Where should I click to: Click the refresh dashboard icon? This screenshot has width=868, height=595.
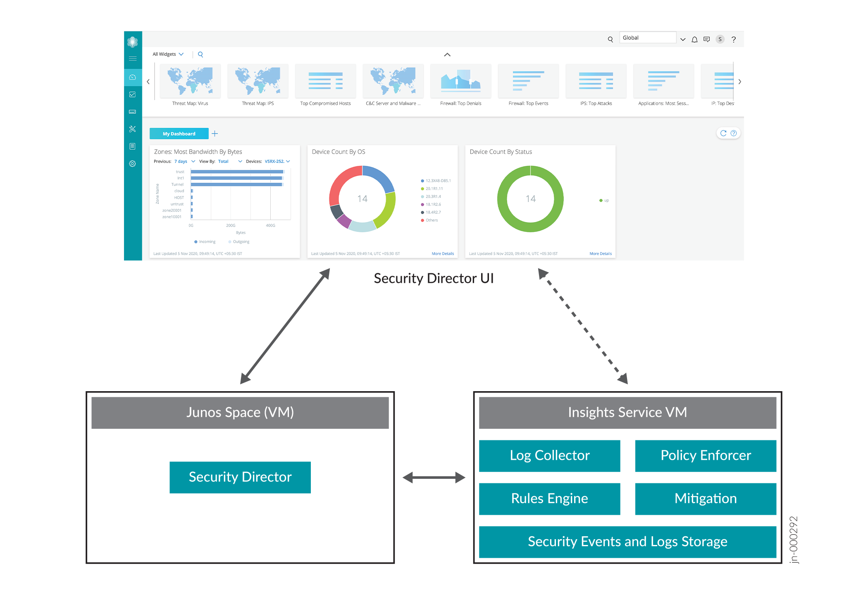(x=723, y=133)
